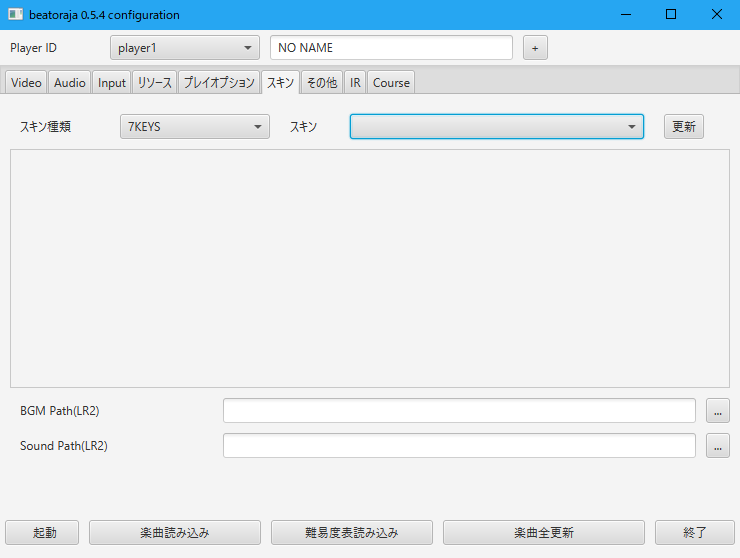Minimize the beatoraja configuration window
The height and width of the screenshot is (558, 740).
coord(626,15)
